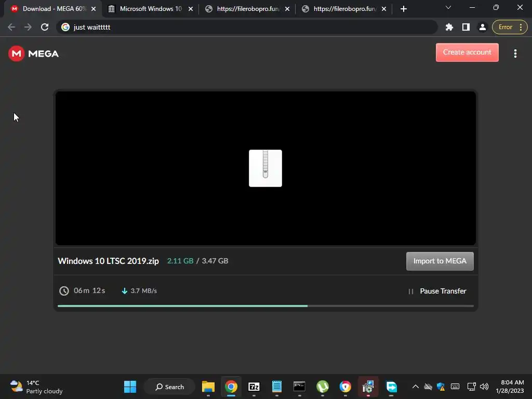Reload the current page
This screenshot has width=532, height=399.
pyautogui.click(x=45, y=27)
